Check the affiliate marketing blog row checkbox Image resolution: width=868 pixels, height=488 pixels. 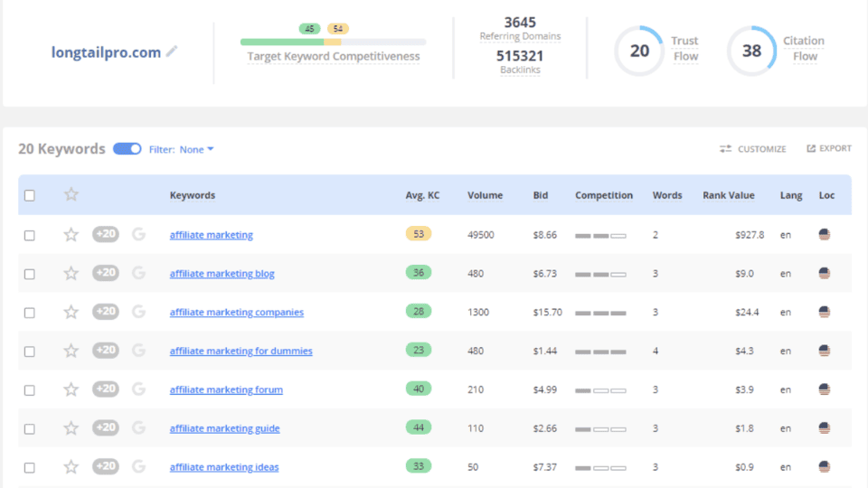[x=29, y=274]
